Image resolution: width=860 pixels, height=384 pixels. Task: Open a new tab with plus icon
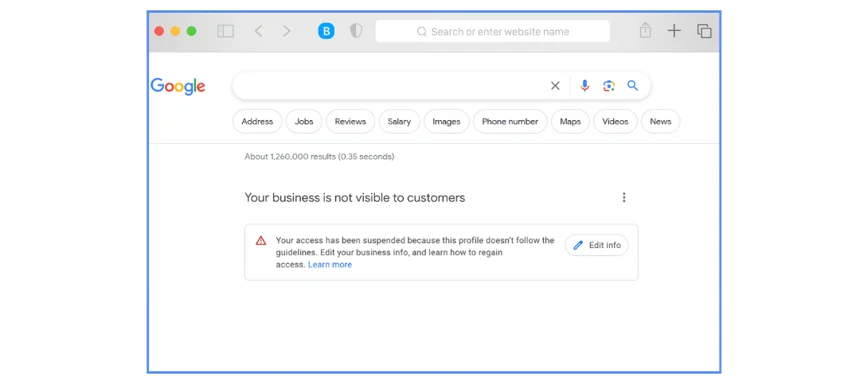point(674,31)
